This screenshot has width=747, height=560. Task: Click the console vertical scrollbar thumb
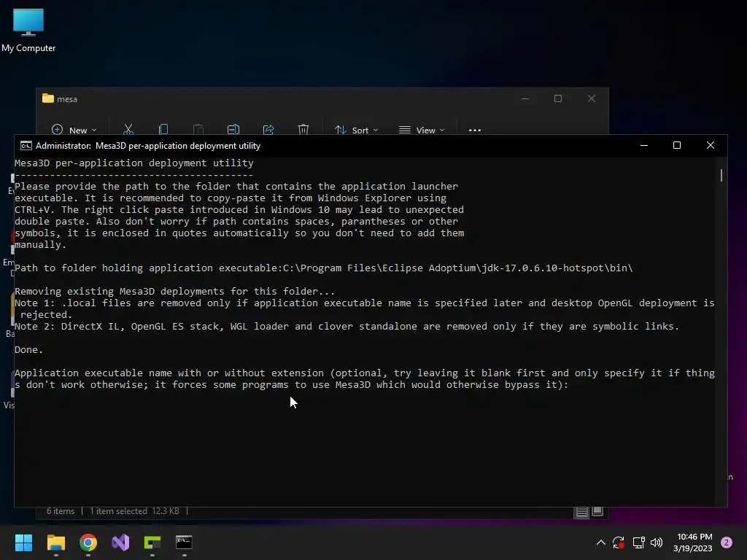click(x=721, y=175)
